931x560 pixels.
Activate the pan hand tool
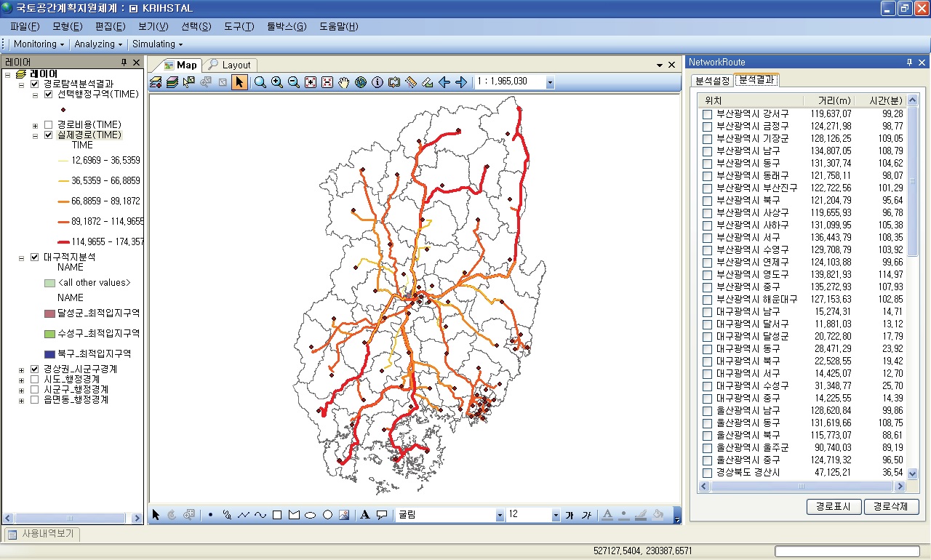tap(344, 82)
